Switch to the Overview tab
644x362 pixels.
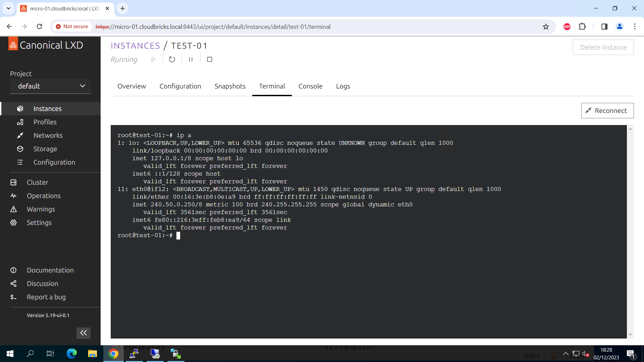point(131,86)
